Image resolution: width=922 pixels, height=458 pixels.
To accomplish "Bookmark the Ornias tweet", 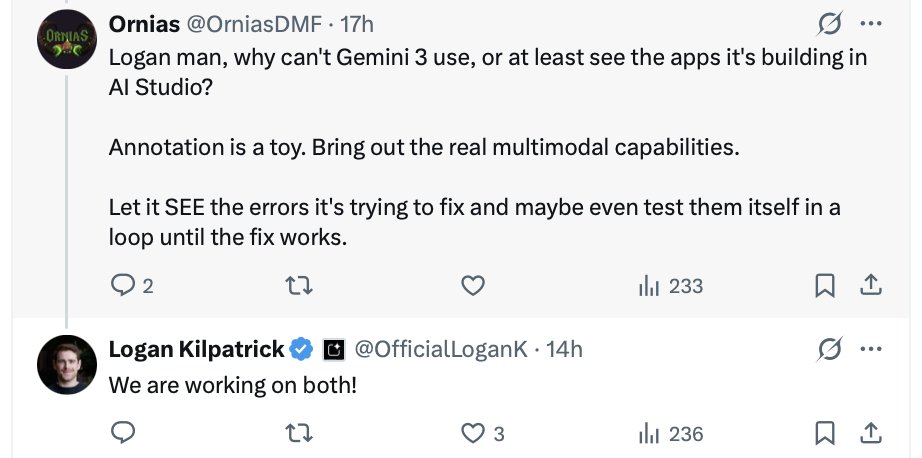I will (825, 286).
